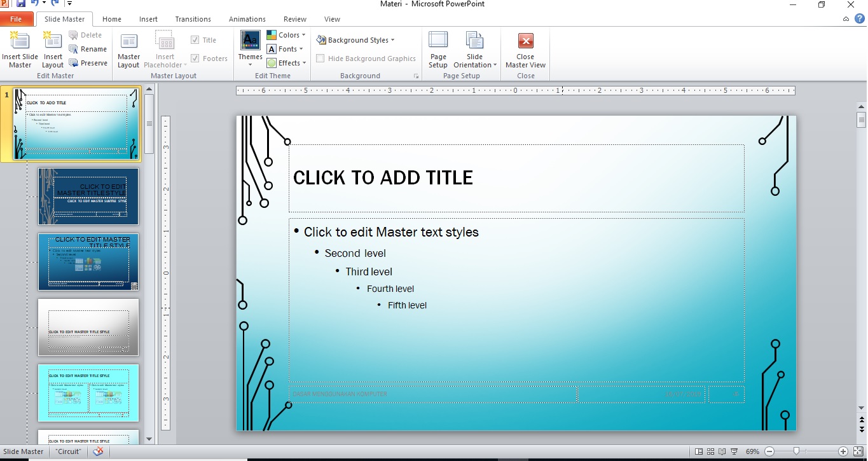Switch to Reading View
The width and height of the screenshot is (868, 461).
[723, 451]
